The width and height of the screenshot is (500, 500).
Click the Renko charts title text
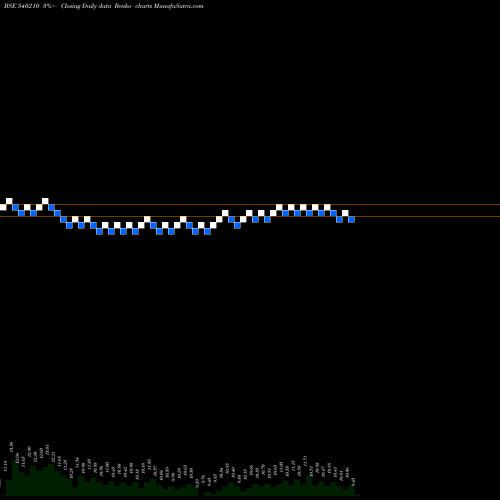point(133,6)
